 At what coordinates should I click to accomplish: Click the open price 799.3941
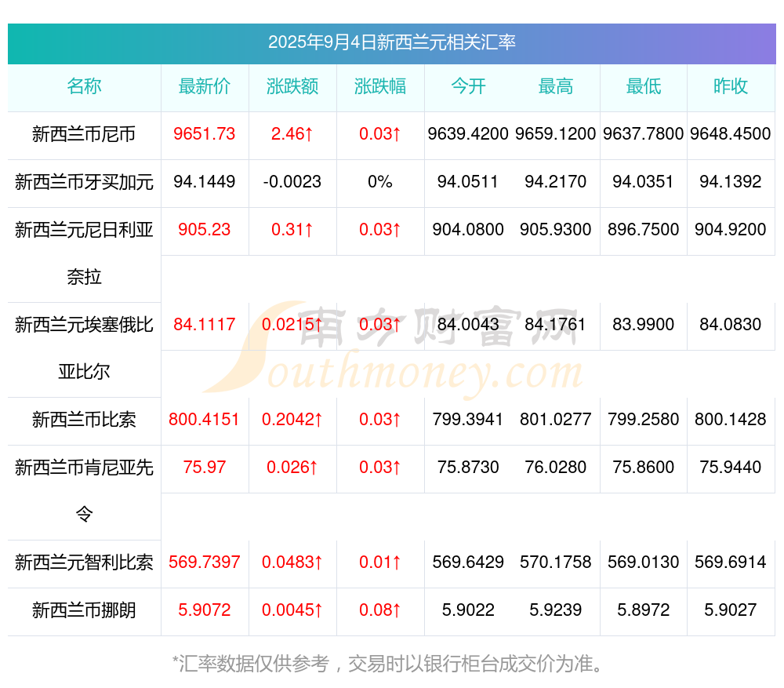tap(468, 419)
